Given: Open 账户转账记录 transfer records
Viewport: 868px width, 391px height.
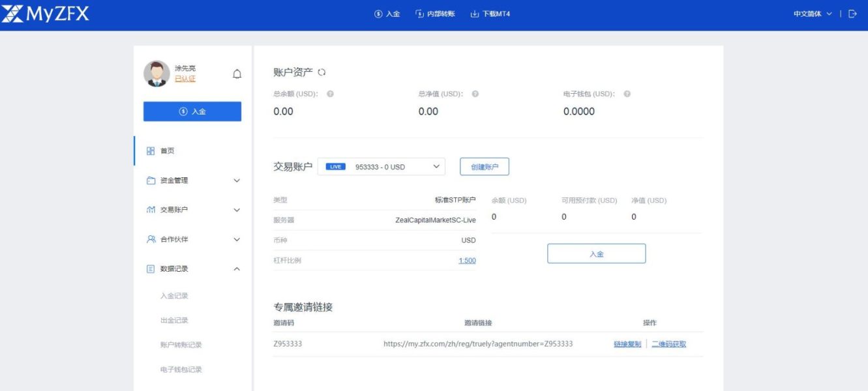Looking at the screenshot, I should point(181,345).
